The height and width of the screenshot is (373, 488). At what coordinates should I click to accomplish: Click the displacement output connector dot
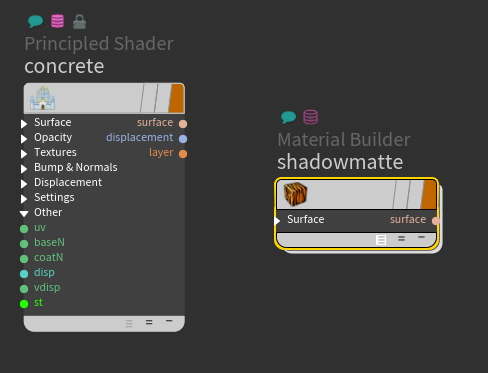(x=183, y=139)
